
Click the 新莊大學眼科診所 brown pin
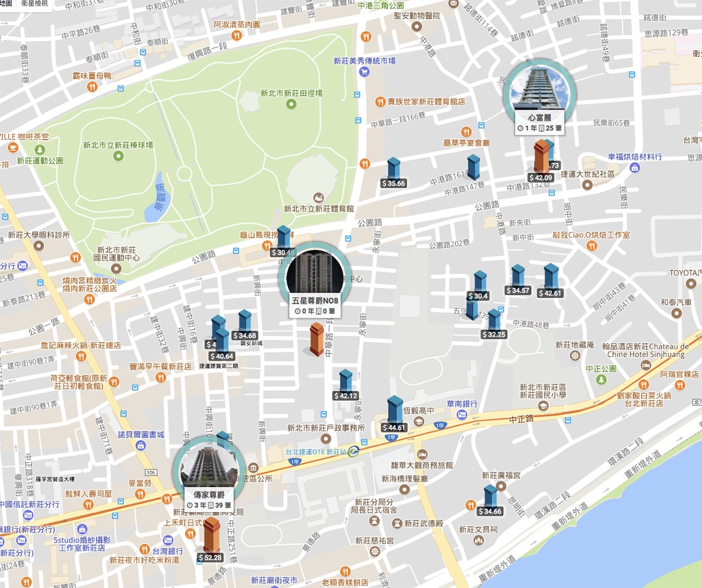[39, 246]
